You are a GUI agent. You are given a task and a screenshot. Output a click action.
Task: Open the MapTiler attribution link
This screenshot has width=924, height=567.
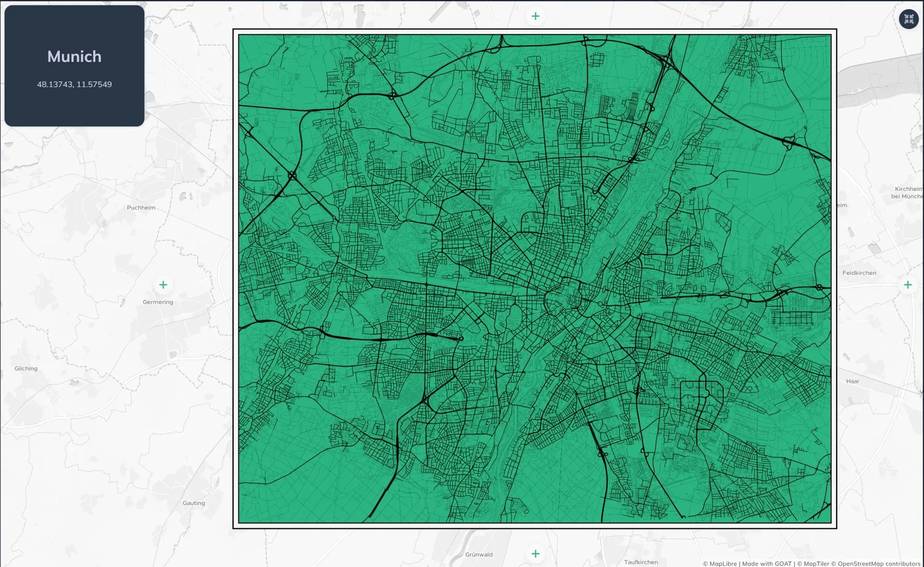[813, 563]
